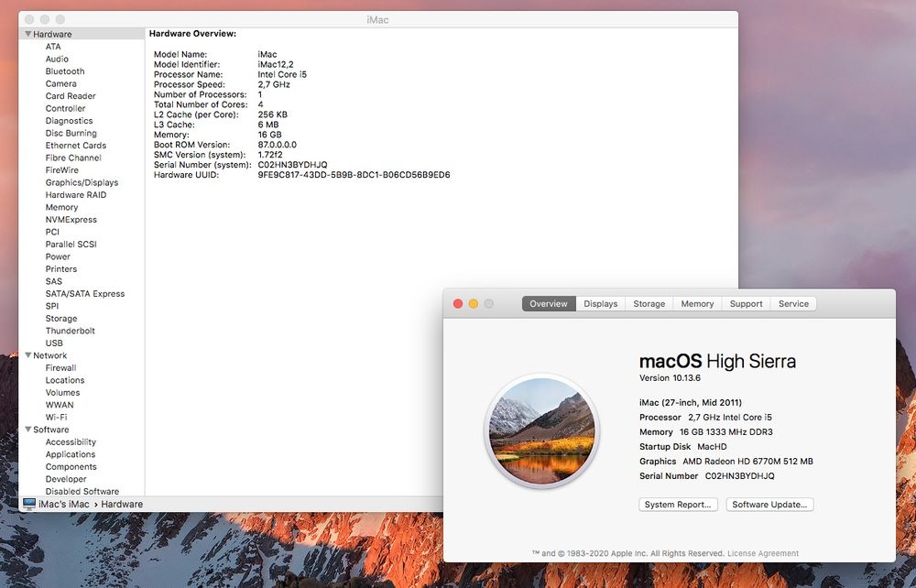Open NVMExpress entry
The height and width of the screenshot is (588, 916).
(x=71, y=220)
